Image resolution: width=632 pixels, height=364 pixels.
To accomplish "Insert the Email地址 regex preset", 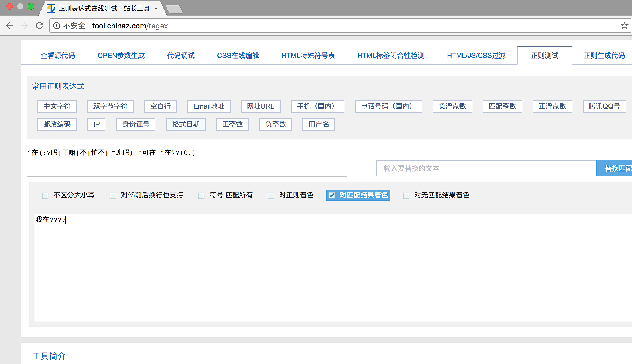I will click(x=209, y=106).
